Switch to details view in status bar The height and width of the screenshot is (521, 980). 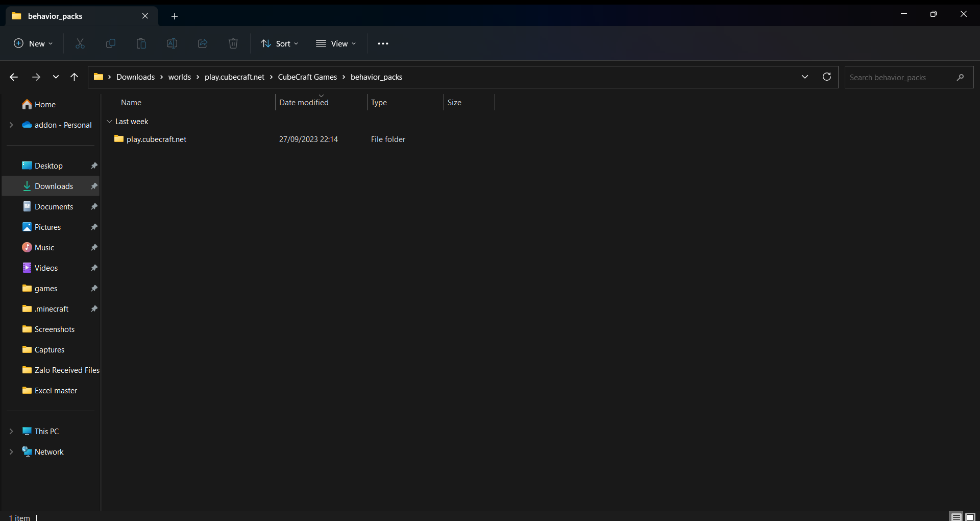tap(955, 516)
